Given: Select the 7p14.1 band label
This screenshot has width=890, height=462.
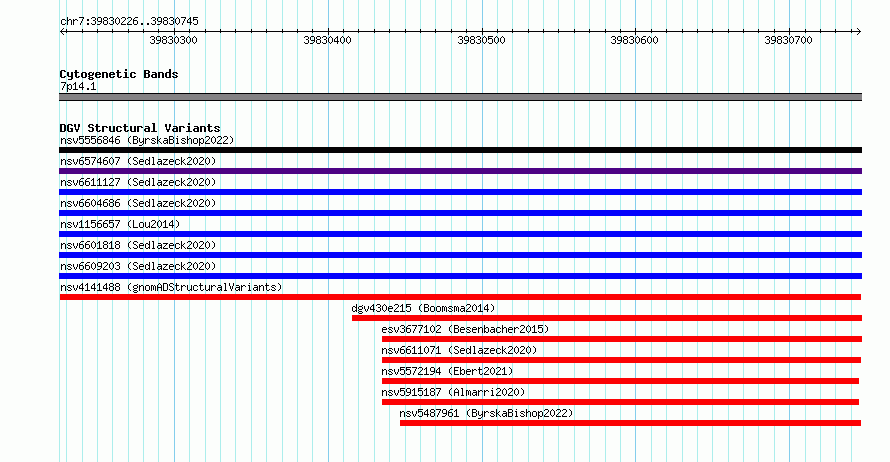Looking at the screenshot, I should (x=78, y=86).
